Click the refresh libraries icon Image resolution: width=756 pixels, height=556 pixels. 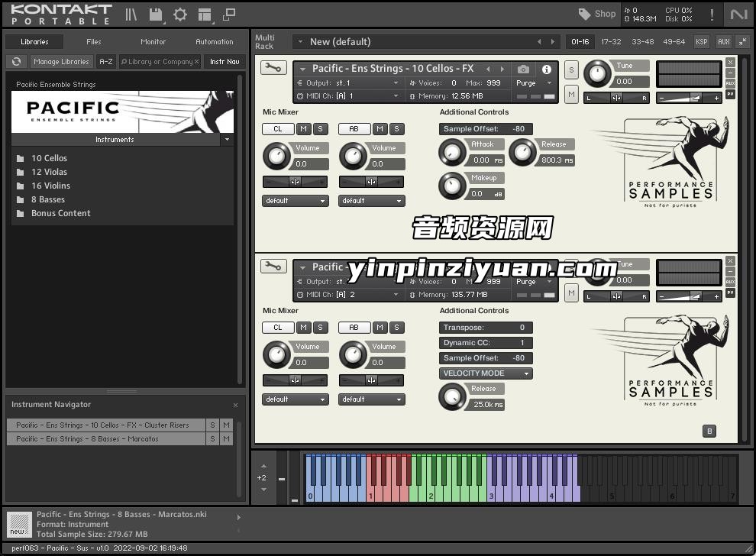point(16,62)
